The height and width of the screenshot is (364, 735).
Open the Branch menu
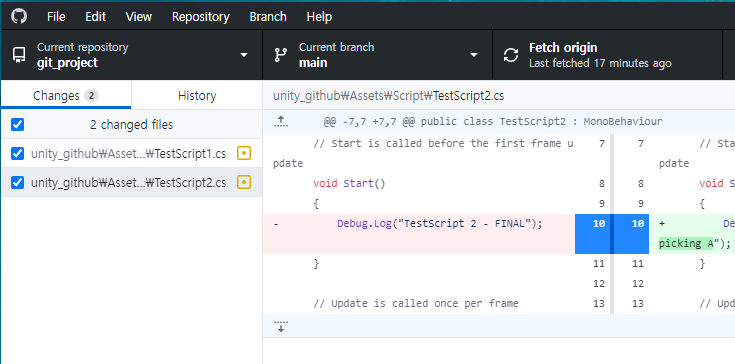pyautogui.click(x=268, y=17)
